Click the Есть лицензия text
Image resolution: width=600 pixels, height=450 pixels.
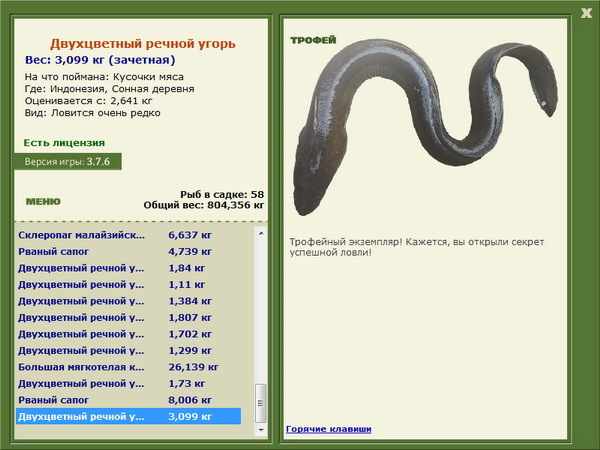pos(64,143)
